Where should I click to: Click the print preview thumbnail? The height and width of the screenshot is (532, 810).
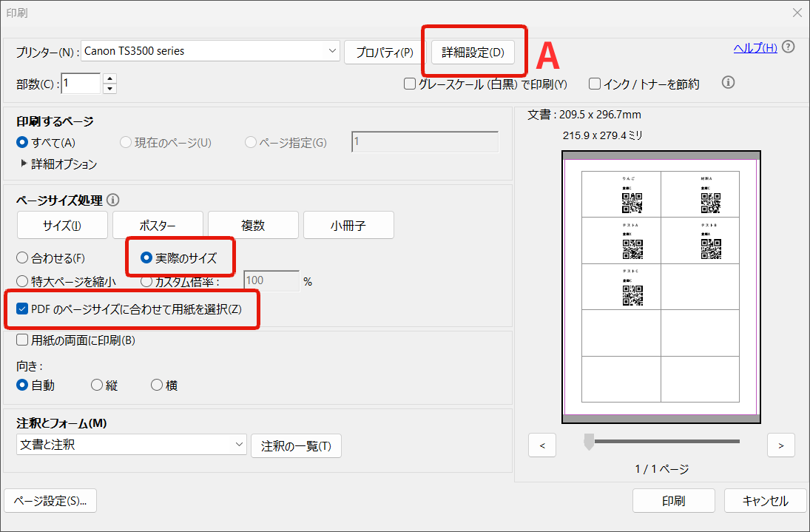[x=661, y=287]
